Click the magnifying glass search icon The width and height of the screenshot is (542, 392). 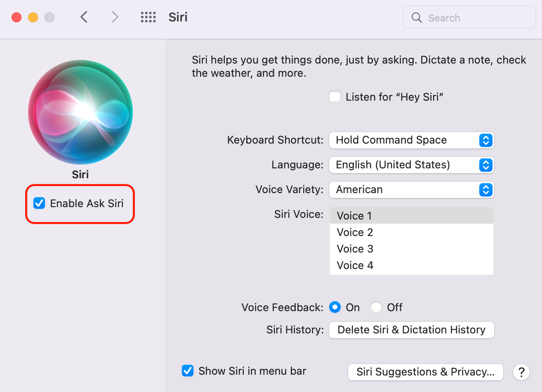416,17
